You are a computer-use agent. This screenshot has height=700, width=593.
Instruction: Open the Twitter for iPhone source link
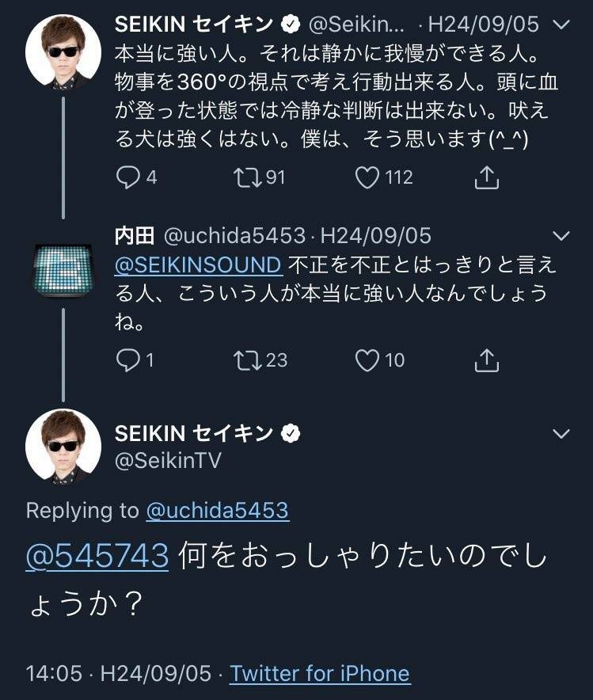pos(319,674)
